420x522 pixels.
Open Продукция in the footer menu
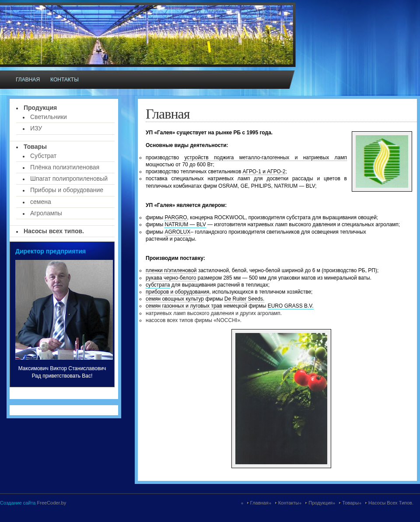321,503
